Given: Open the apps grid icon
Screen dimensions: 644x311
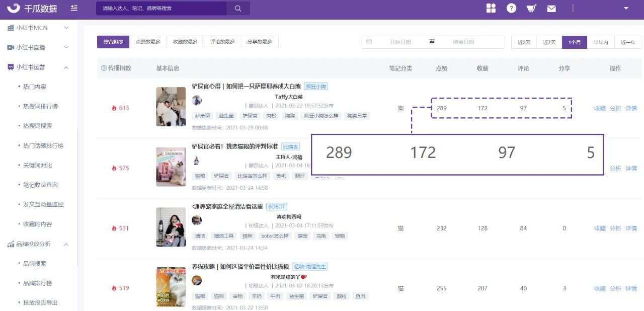Looking at the screenshot, I should click(491, 8).
